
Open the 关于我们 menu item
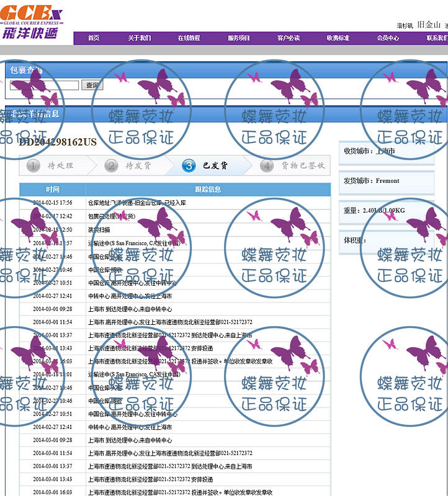coord(140,38)
